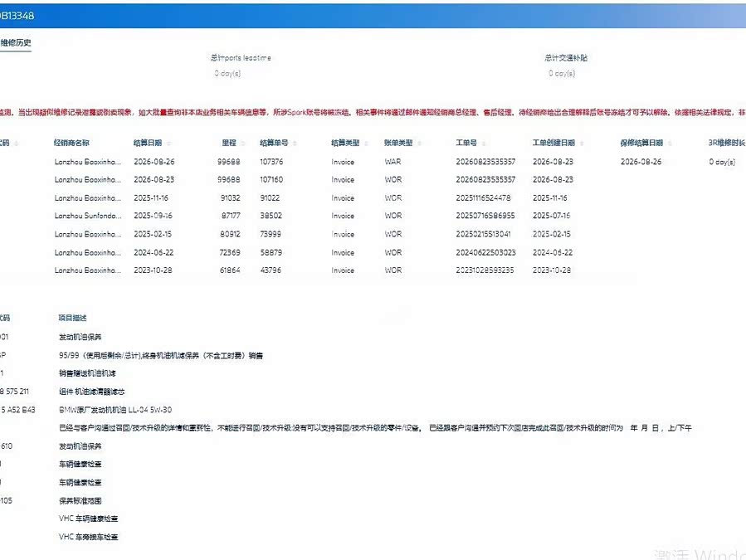Click the 组件 机油滤清器滤芯 item
This screenshot has width=746, height=560.
(92, 392)
